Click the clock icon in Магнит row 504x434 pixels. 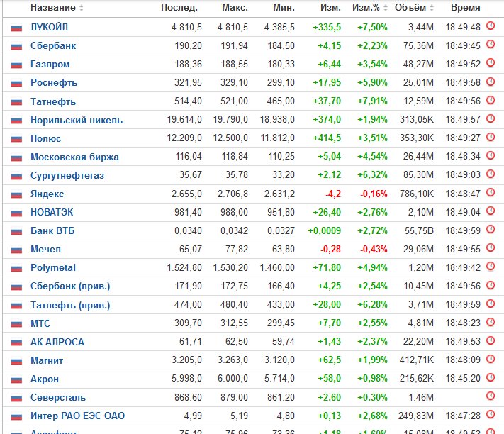pyautogui.click(x=491, y=358)
